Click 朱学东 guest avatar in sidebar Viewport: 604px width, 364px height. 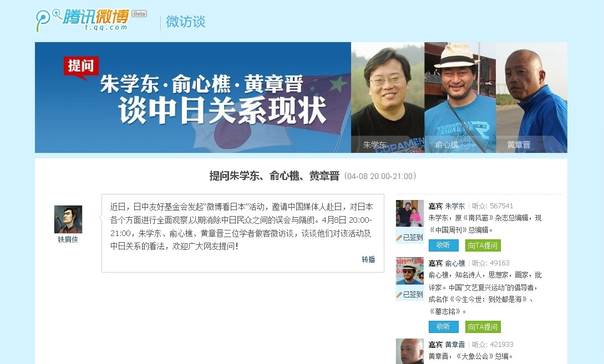[x=410, y=213]
